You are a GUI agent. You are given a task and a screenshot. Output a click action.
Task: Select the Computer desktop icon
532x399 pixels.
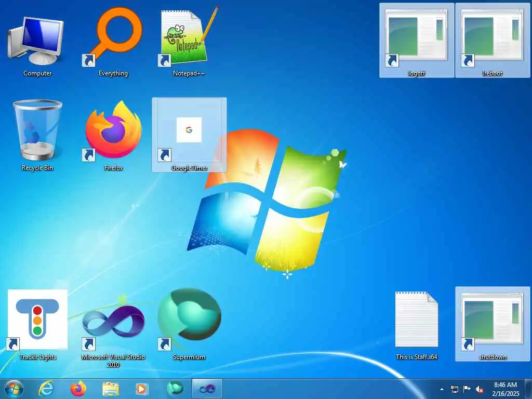[37, 41]
